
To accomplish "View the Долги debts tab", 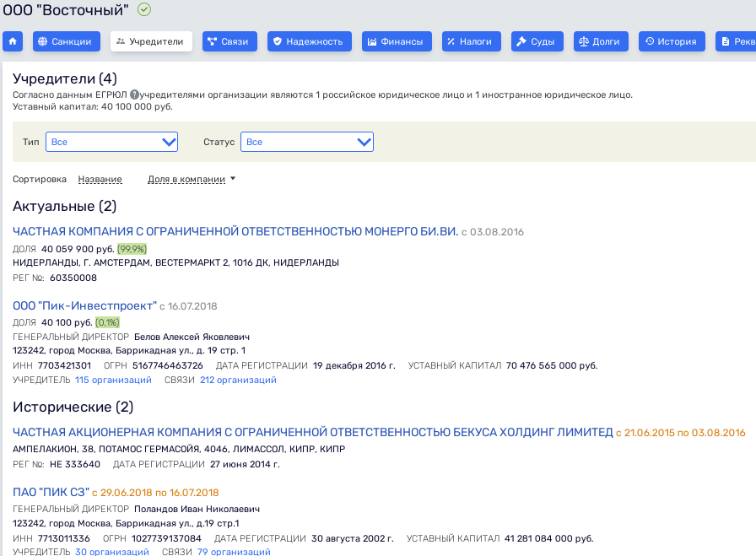I will pyautogui.click(x=601, y=41).
